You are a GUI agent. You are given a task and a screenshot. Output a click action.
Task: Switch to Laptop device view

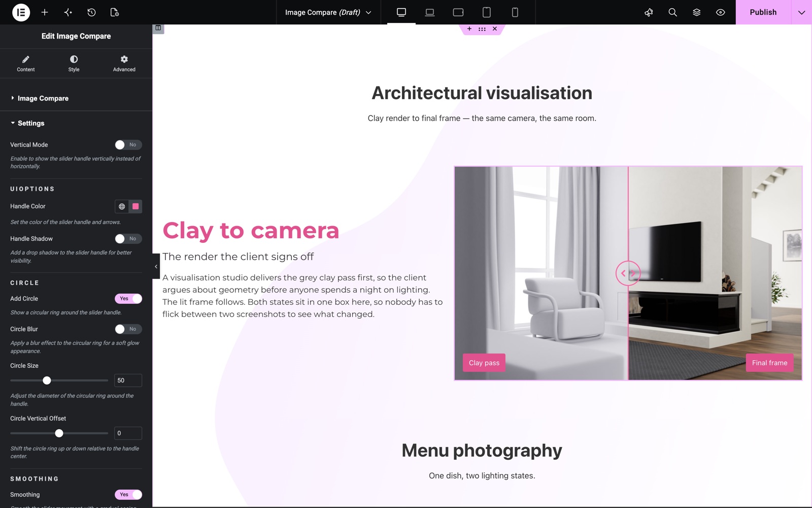click(430, 12)
